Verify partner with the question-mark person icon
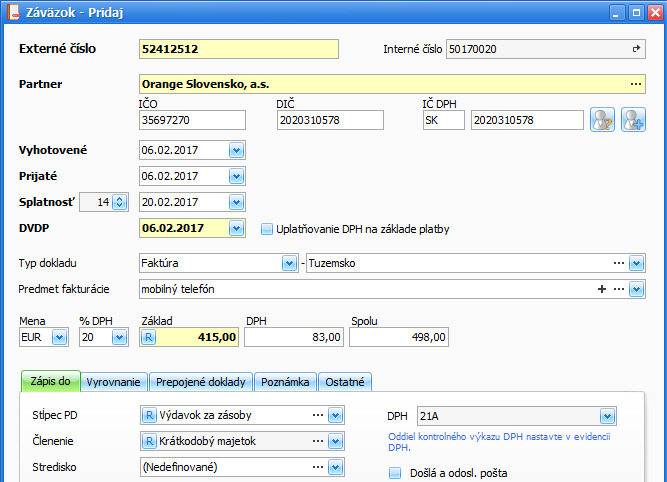667x482 pixels. [602, 120]
